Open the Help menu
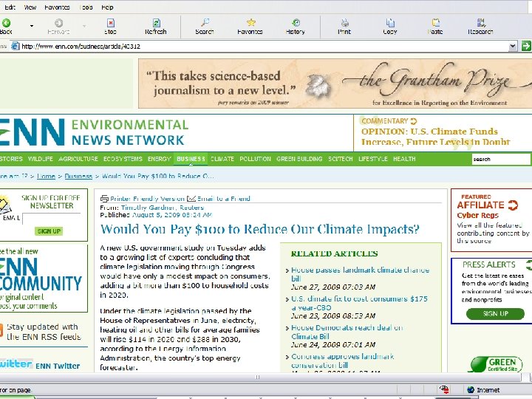 click(x=107, y=7)
